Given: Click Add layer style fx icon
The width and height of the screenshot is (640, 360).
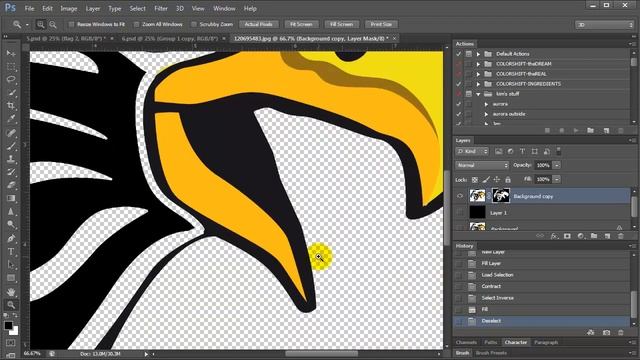Looking at the screenshot, I should point(553,236).
